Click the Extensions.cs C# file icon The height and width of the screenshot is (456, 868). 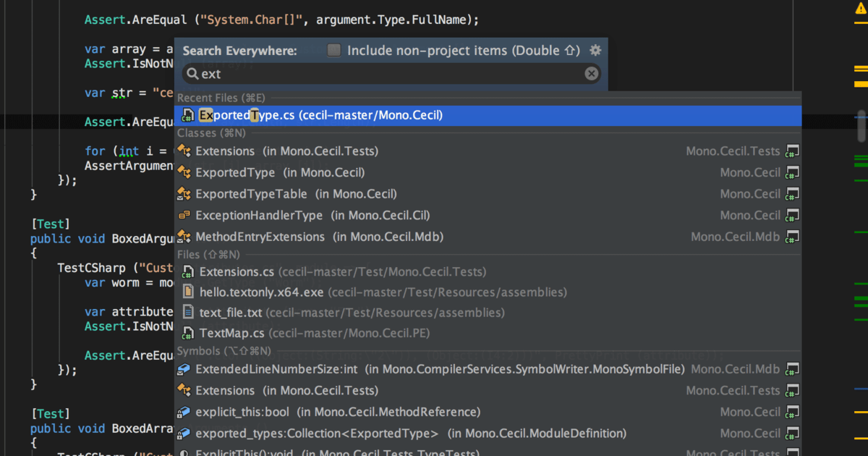coord(187,272)
